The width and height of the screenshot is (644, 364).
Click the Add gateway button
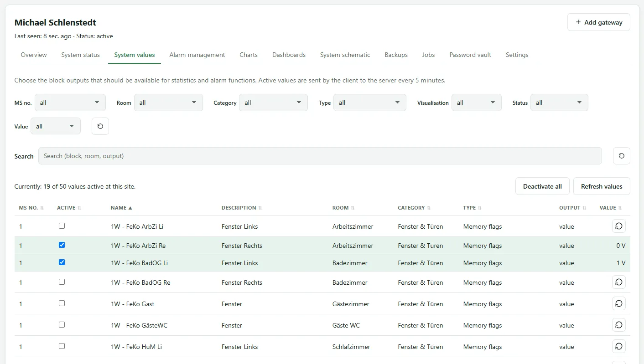pyautogui.click(x=599, y=22)
